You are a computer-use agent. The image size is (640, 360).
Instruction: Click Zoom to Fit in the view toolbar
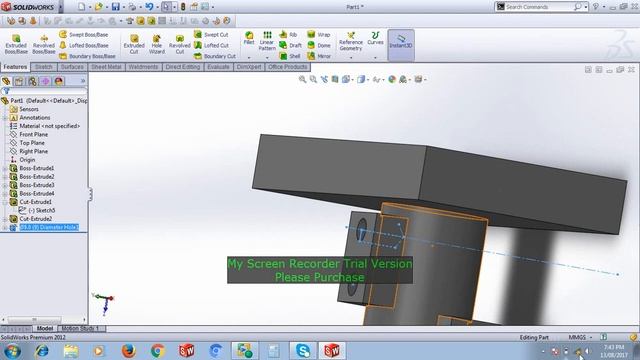(x=302, y=79)
